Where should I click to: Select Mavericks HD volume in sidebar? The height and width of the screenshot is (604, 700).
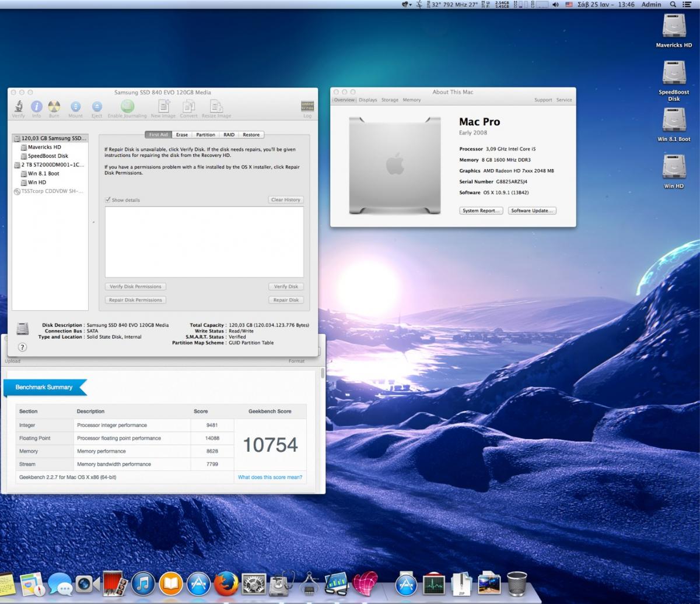click(x=50, y=147)
